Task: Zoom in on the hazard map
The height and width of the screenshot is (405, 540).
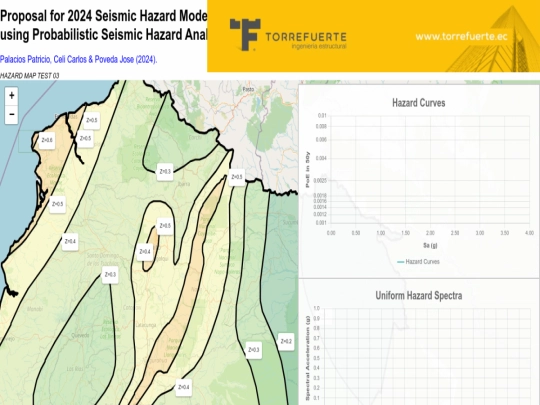Action: point(11,95)
